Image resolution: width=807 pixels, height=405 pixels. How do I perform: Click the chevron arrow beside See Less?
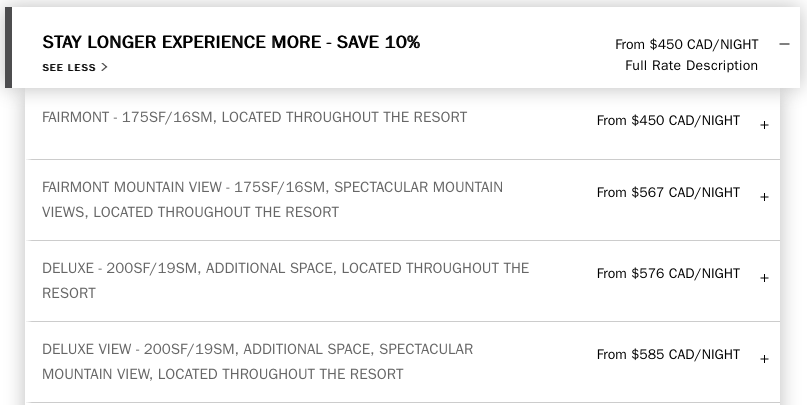pos(104,68)
